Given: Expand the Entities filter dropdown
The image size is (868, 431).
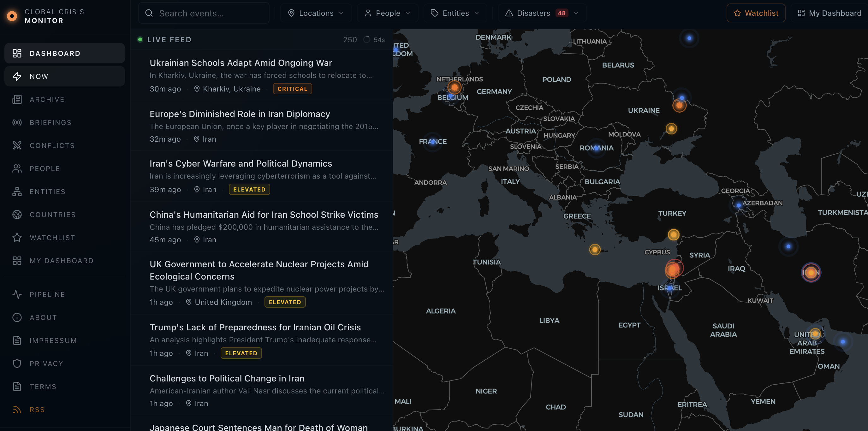Looking at the screenshot, I should pos(455,13).
